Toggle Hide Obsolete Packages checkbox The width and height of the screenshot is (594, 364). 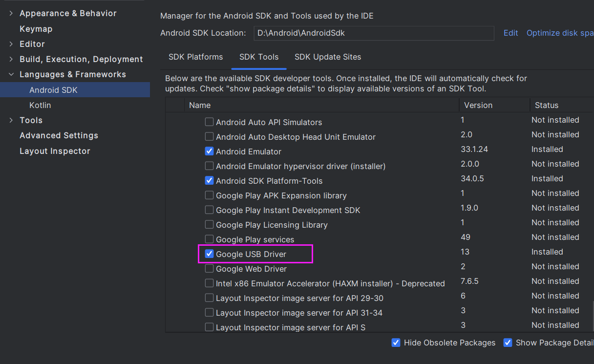tap(396, 343)
